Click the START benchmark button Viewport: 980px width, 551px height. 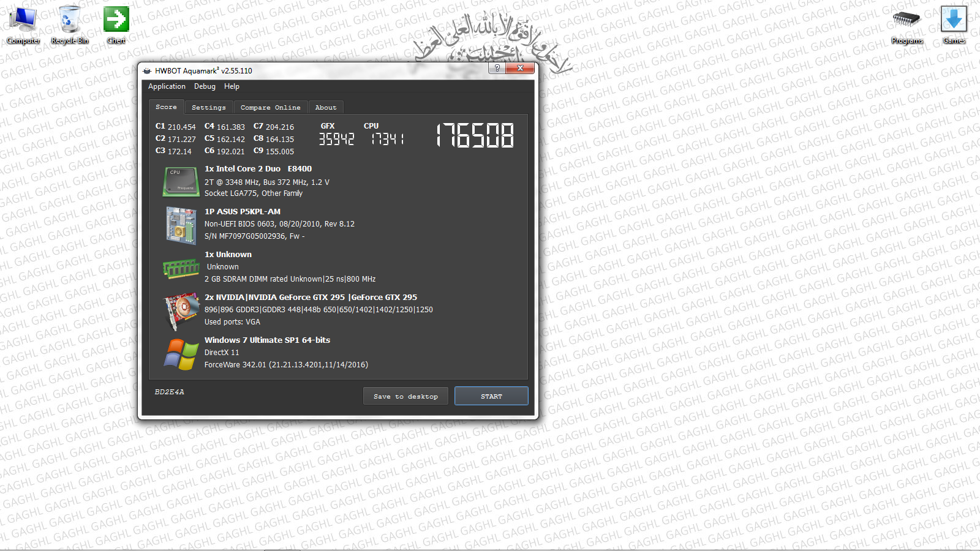click(x=491, y=396)
